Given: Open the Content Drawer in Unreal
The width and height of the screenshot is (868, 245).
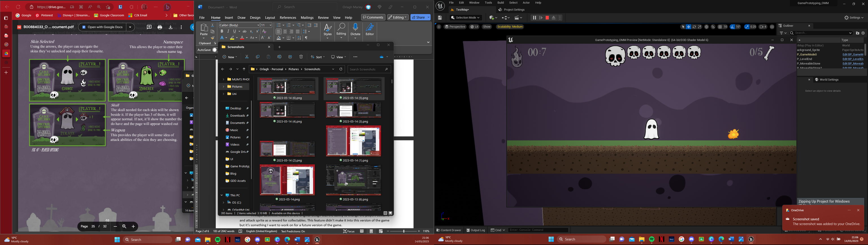Looking at the screenshot, I should pos(449,230).
